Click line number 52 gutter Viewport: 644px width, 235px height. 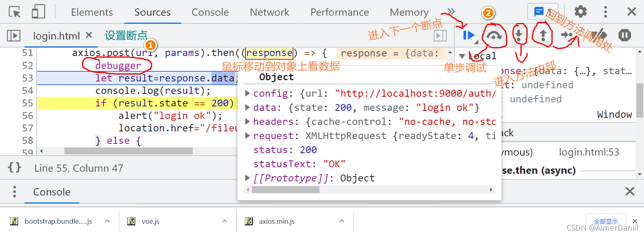point(28,66)
